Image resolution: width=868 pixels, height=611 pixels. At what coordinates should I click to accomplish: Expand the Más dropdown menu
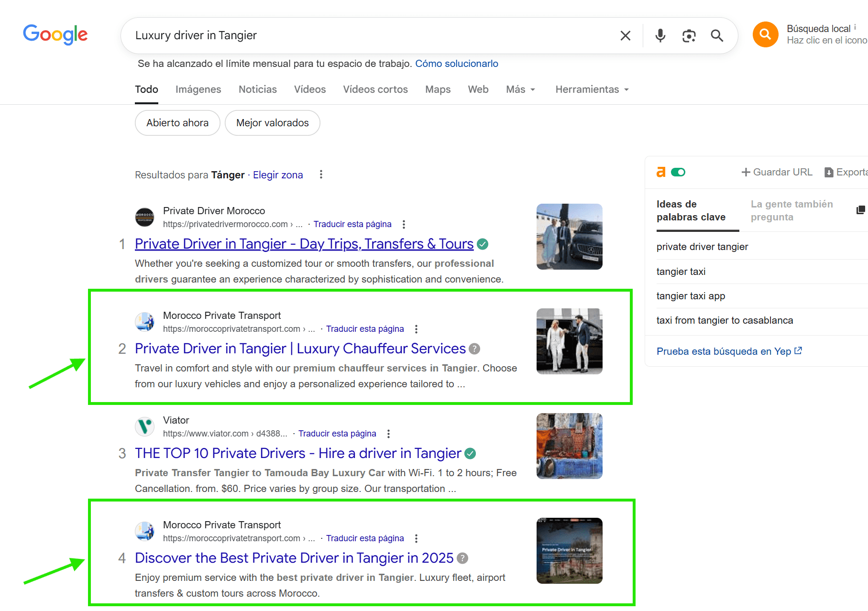tap(520, 89)
